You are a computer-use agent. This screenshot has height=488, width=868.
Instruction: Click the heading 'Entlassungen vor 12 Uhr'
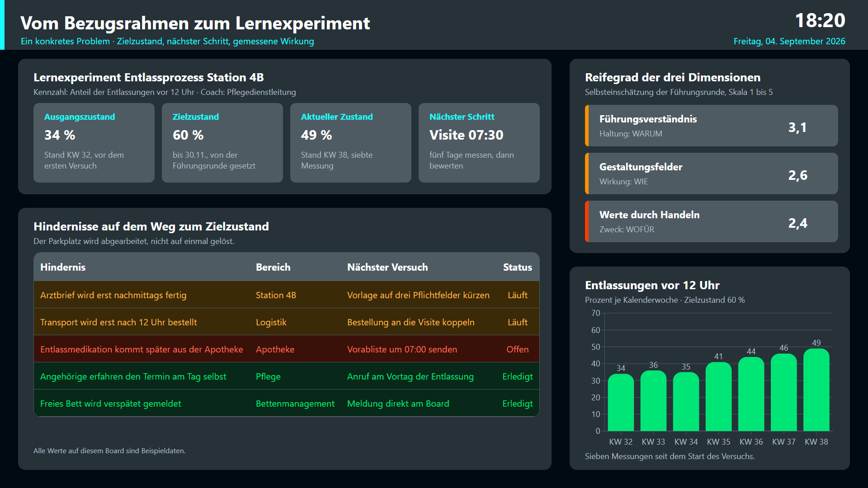tap(652, 285)
